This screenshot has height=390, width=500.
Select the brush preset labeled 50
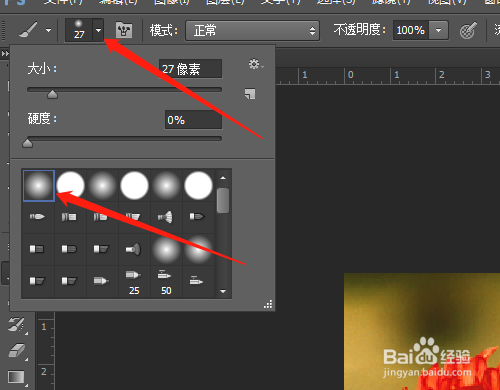tap(166, 282)
